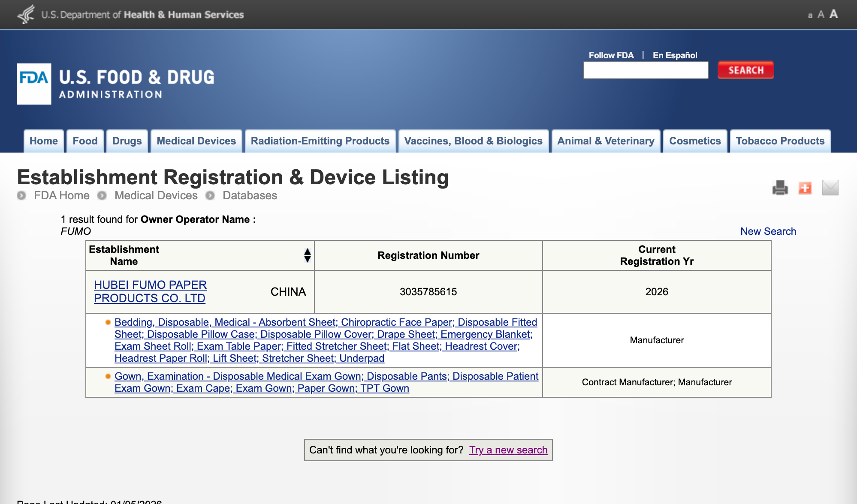Click the Current Registration Yr header
The width and height of the screenshot is (857, 504).
click(x=657, y=255)
